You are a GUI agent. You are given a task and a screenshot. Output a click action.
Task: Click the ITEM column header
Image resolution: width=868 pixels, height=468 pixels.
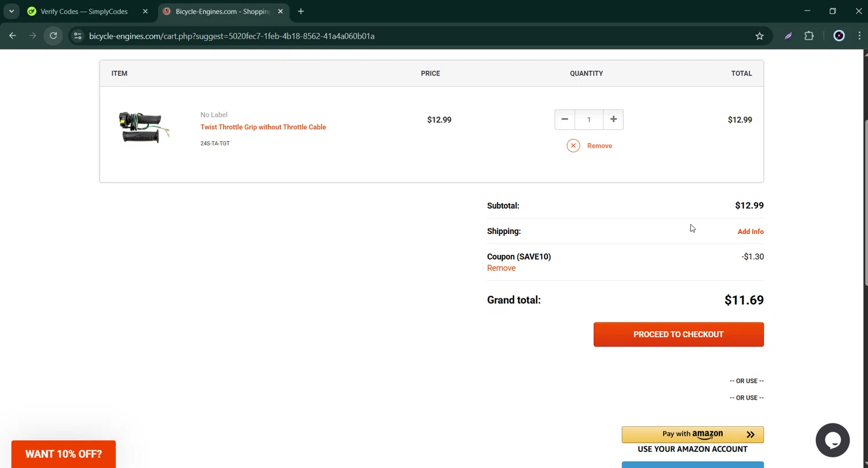pyautogui.click(x=119, y=74)
